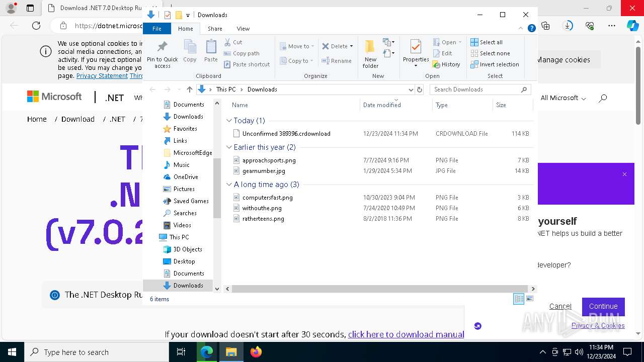644x362 pixels.
Task: Expand the Open command dropdown
Action: coord(460,42)
